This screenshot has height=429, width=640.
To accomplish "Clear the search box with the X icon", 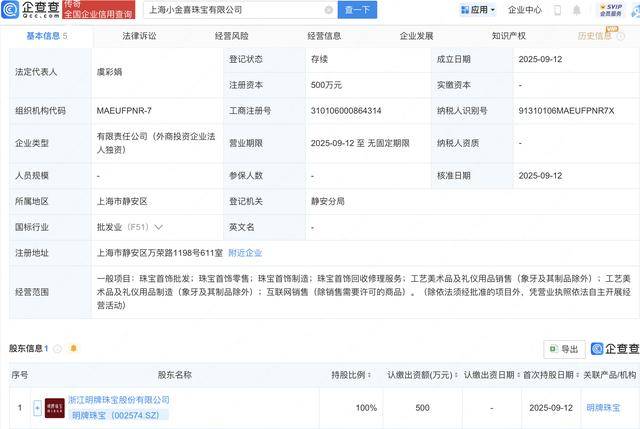I will click(329, 10).
